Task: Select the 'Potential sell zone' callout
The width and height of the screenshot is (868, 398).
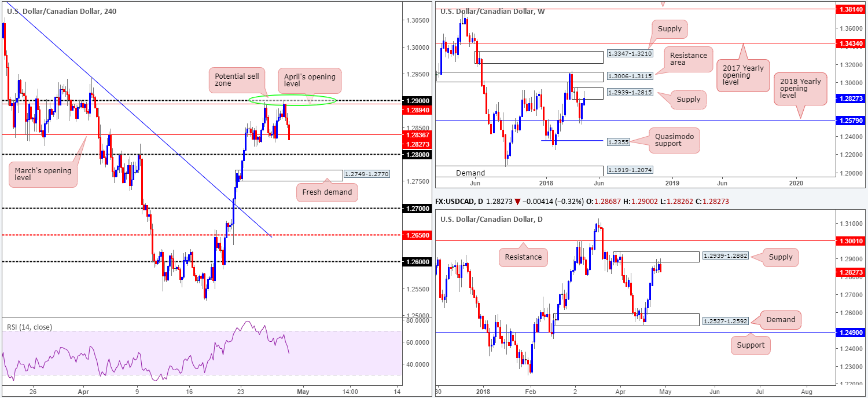Action: coord(237,80)
